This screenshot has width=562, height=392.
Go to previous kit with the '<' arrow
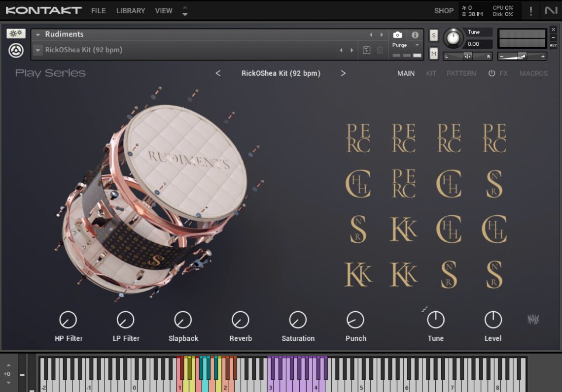(x=218, y=73)
